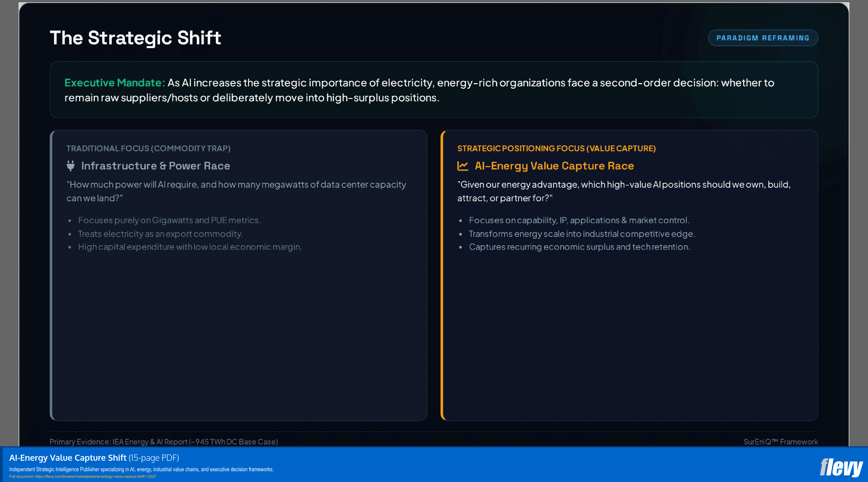Click the quote starting 'Given our energy advantage'
The height and width of the screenshot is (482, 868).
[624, 191]
